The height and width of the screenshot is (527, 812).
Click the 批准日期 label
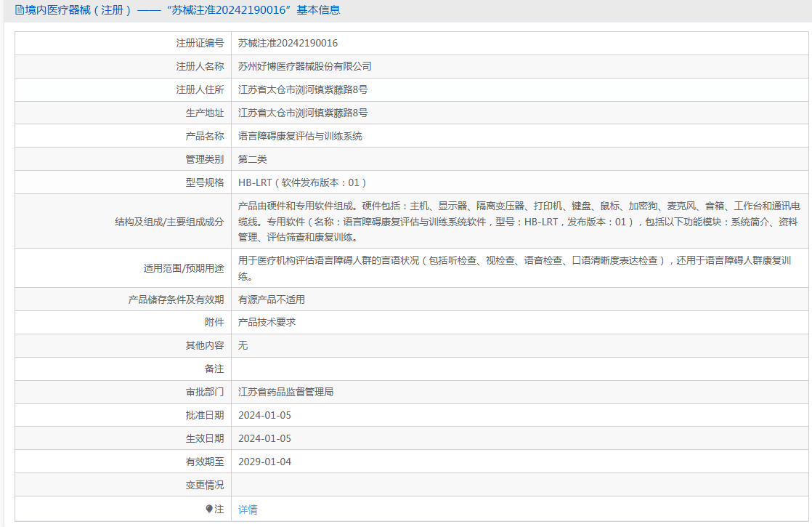tap(205, 416)
